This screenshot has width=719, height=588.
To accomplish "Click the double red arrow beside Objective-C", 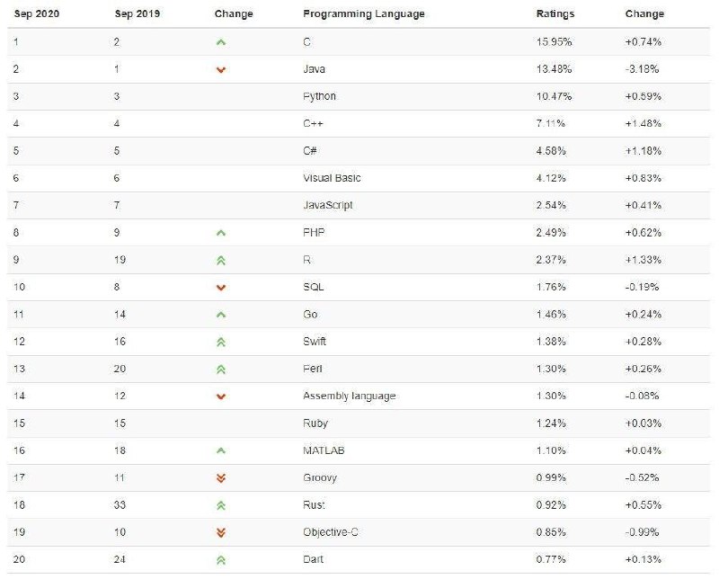I will point(220,532).
